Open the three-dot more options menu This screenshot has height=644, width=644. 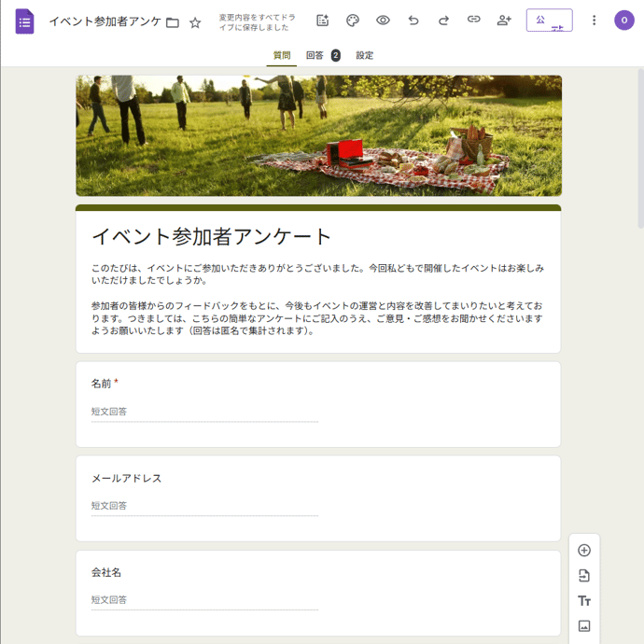[x=595, y=21]
